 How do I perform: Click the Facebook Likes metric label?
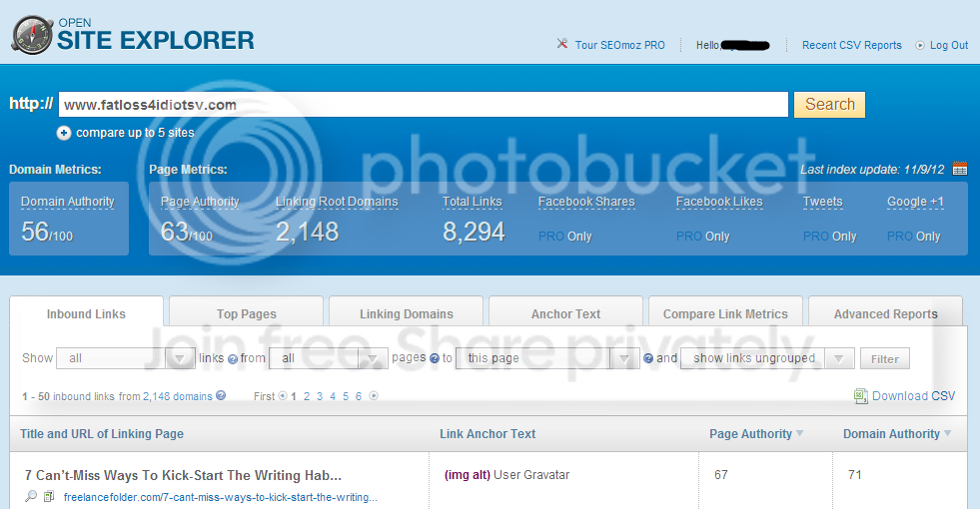[x=719, y=201]
